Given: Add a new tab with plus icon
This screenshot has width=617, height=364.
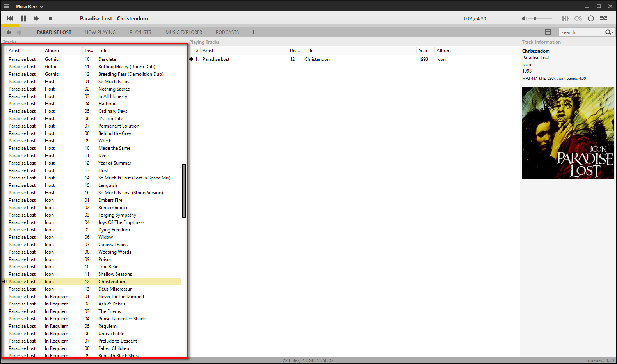Looking at the screenshot, I should coord(254,32).
